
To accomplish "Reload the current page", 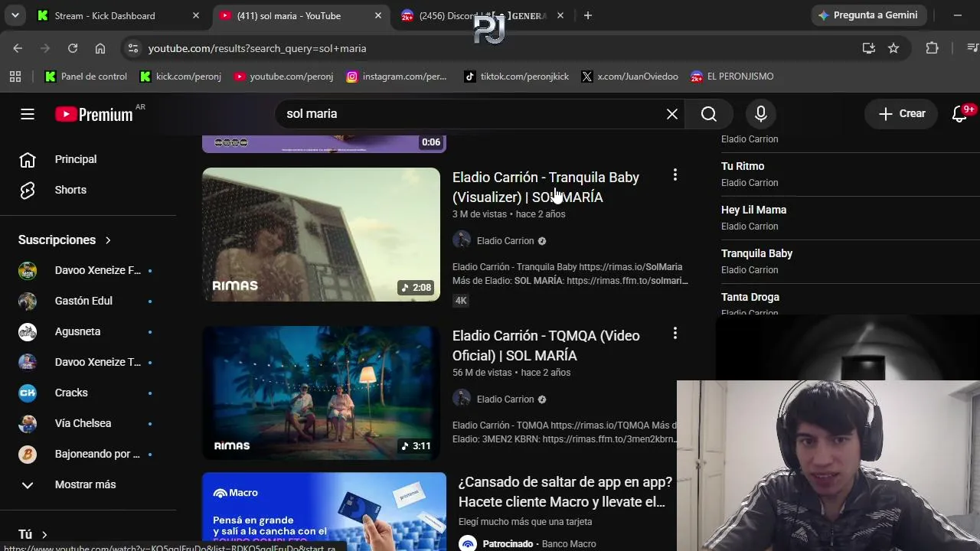I will click(x=73, y=48).
